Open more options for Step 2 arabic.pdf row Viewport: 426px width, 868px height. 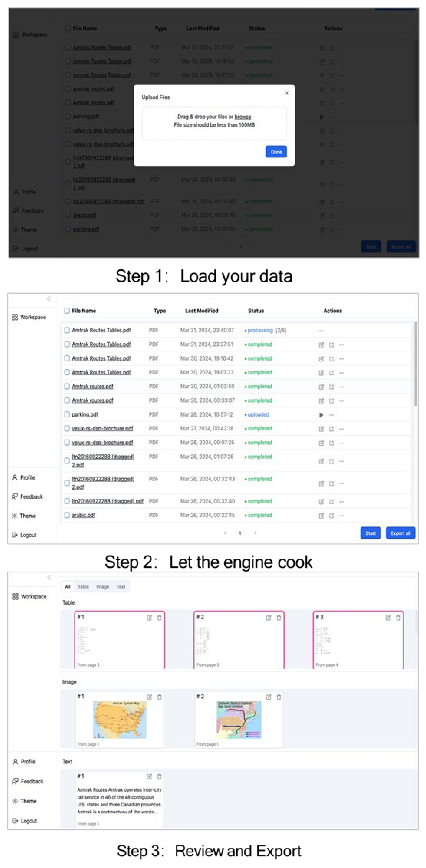pos(341,516)
